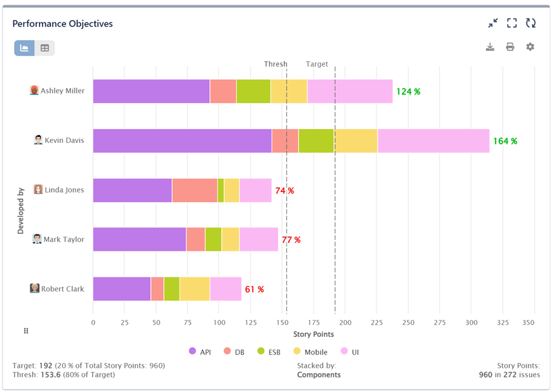Click the Performance Objectives title
Image resolution: width=552 pixels, height=392 pixels.
pos(62,24)
